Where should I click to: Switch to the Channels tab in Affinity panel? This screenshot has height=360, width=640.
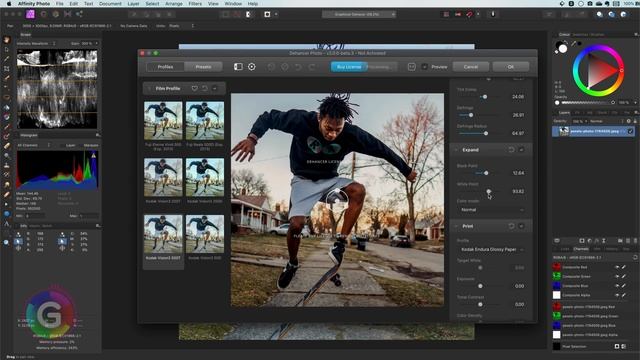(x=581, y=249)
